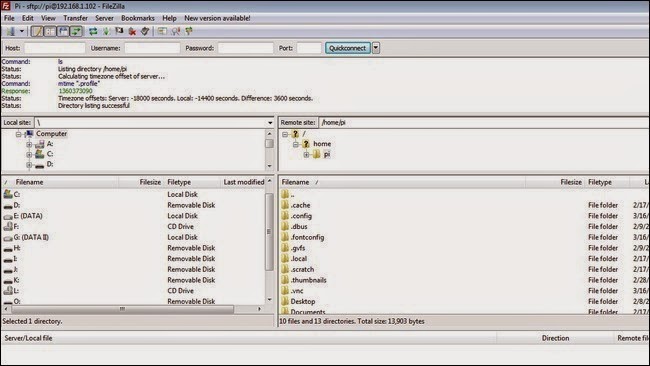
Task: Open the View menu
Action: coord(48,18)
